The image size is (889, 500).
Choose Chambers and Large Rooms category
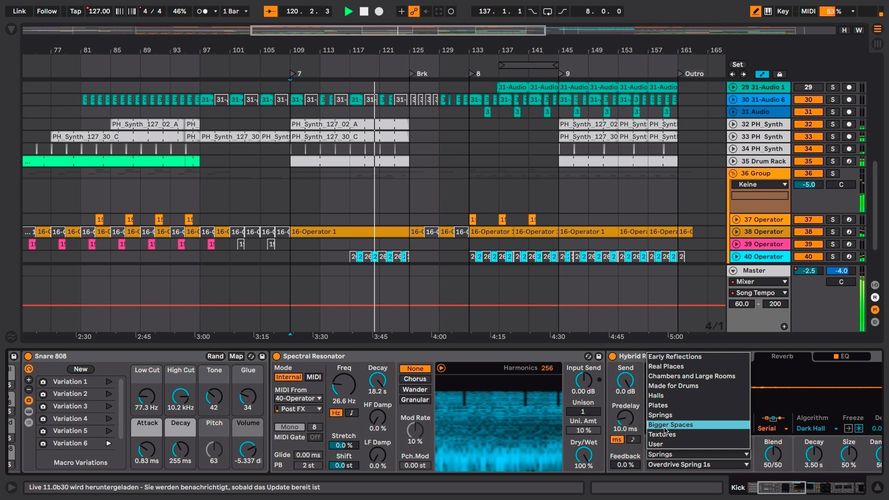tap(692, 376)
